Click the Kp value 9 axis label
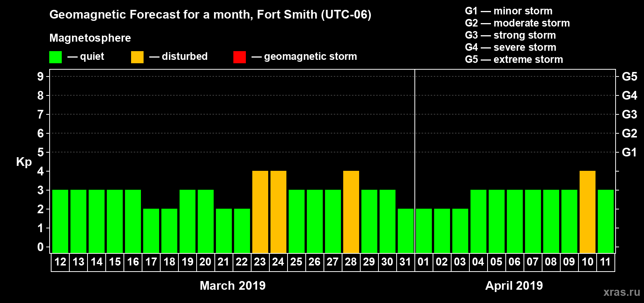Viewport: 644px width, 303px height. tap(41, 77)
